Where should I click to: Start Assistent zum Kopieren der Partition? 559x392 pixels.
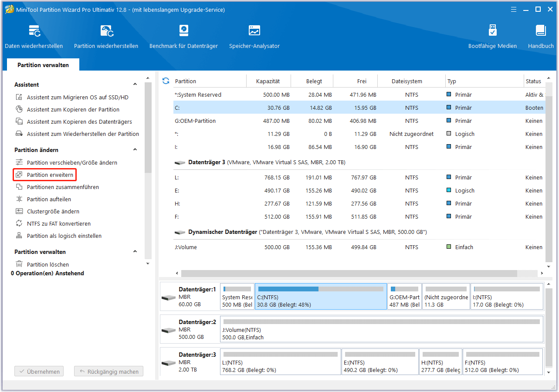[73, 110]
